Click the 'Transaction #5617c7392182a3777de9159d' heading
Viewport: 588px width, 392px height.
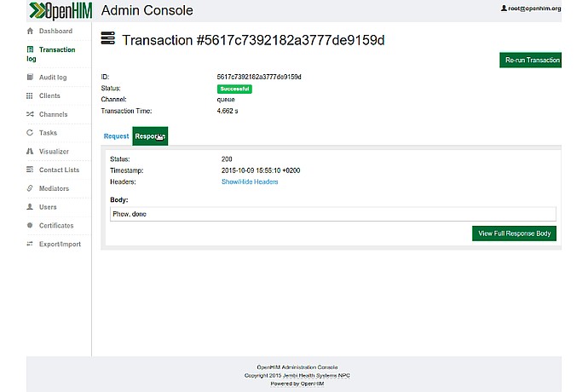(x=253, y=40)
